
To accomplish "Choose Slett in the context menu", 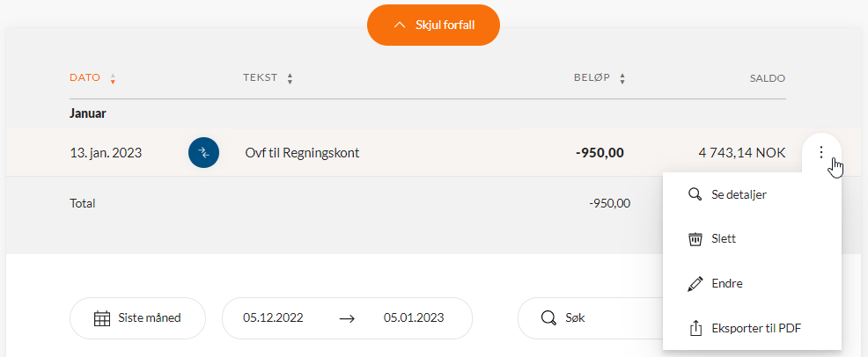I will point(724,239).
